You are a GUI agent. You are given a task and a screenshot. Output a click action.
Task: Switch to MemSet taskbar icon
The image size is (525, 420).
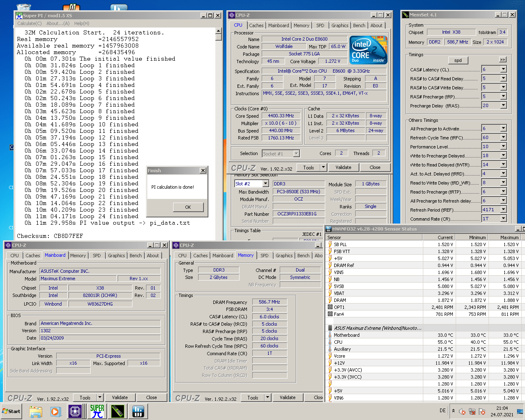tap(118, 411)
